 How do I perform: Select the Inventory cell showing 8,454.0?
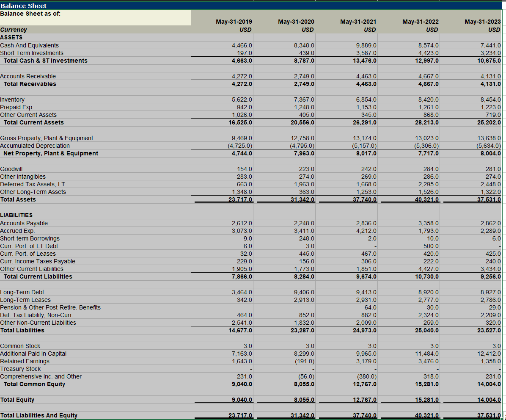pyautogui.click(x=488, y=99)
